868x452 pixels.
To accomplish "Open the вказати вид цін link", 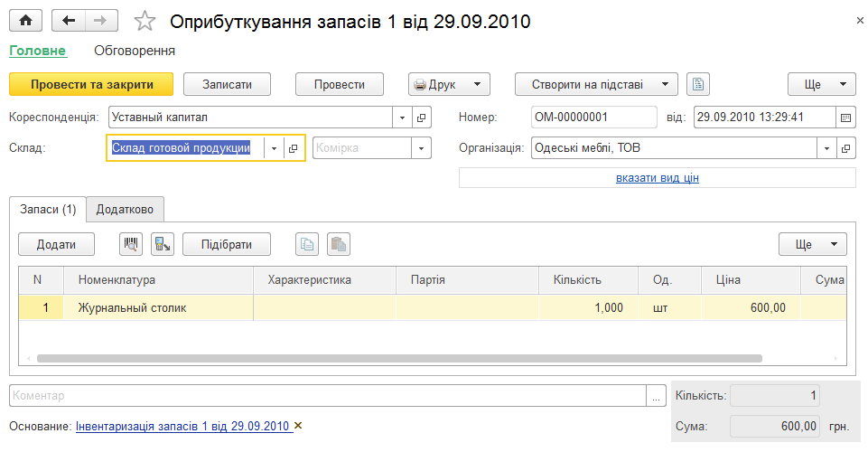I will (657, 178).
